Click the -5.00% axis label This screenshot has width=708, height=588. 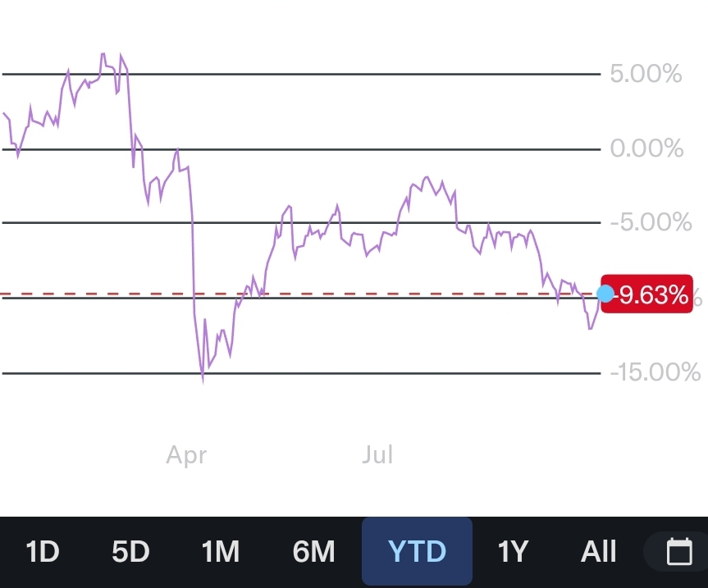coord(651,222)
